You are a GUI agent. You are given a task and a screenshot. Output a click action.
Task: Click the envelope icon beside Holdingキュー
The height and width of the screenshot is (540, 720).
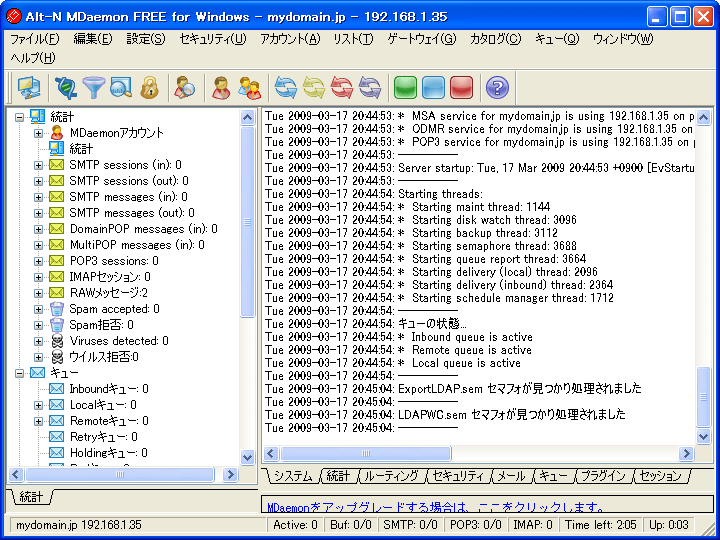[x=56, y=453]
